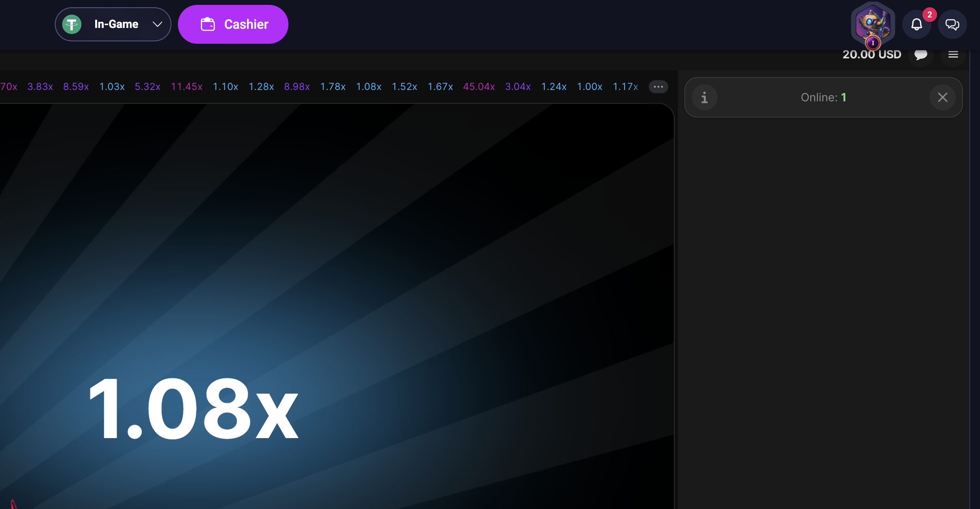Open the chat bubbles icon in header
980x509 pixels.
tap(952, 24)
